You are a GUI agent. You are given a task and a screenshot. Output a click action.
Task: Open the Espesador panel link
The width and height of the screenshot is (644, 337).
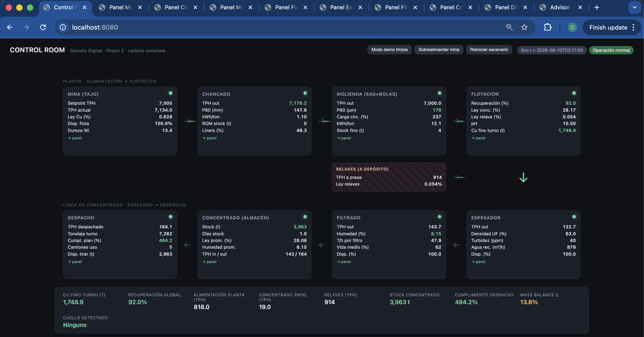(478, 261)
